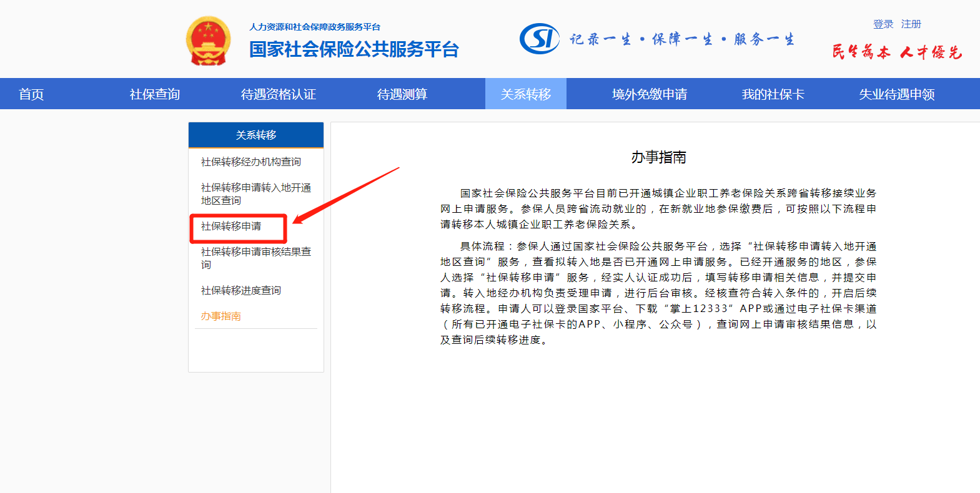This screenshot has width=980, height=493.
Task: Go to 我的社保卡 in navigation
Action: (x=773, y=94)
